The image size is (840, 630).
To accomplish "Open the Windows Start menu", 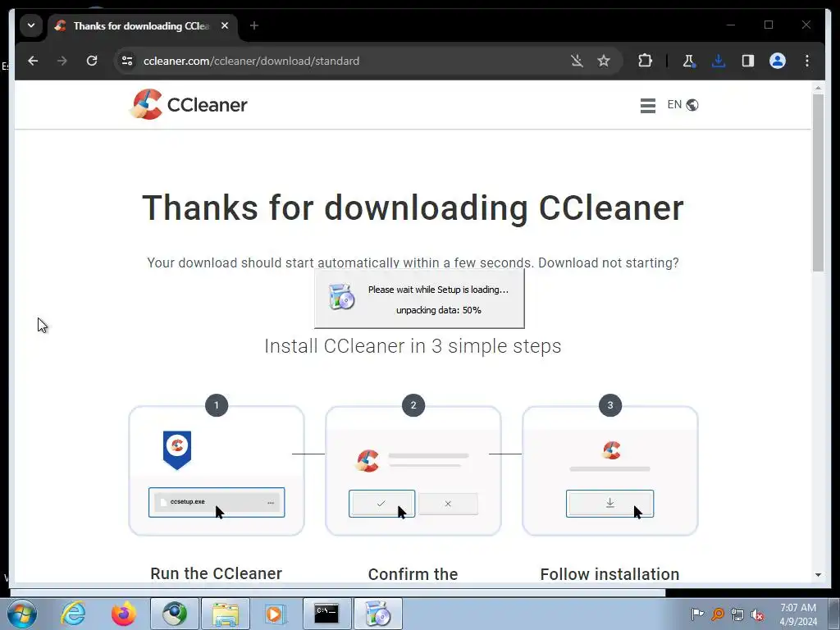I will coord(22,614).
